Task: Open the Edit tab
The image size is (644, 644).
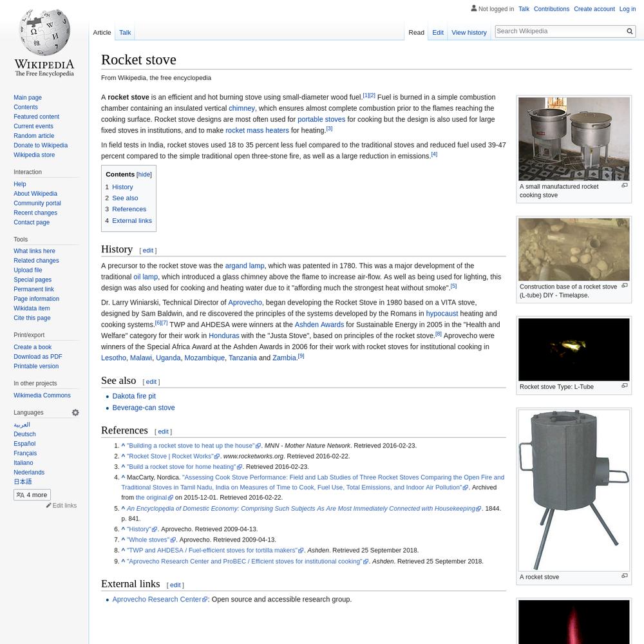Action: click(x=438, y=32)
